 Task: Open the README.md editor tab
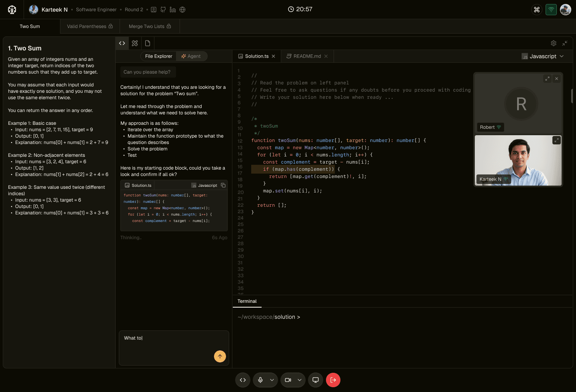click(x=307, y=56)
